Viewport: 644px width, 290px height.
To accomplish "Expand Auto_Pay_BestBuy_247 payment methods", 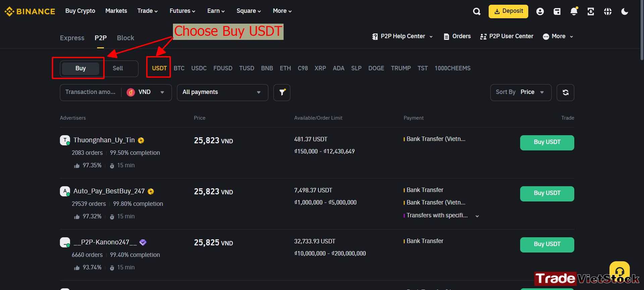I will (477, 216).
